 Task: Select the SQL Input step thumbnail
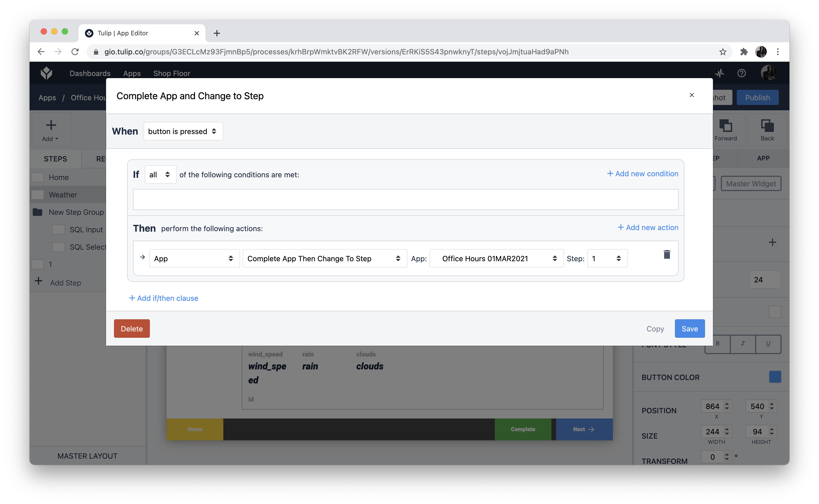click(x=58, y=229)
